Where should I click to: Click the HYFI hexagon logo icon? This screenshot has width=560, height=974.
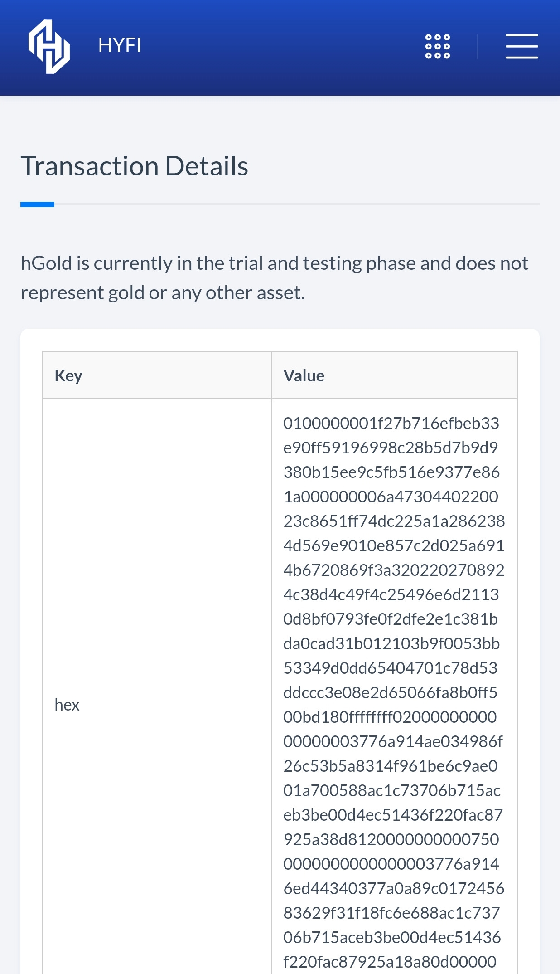pos(49,47)
